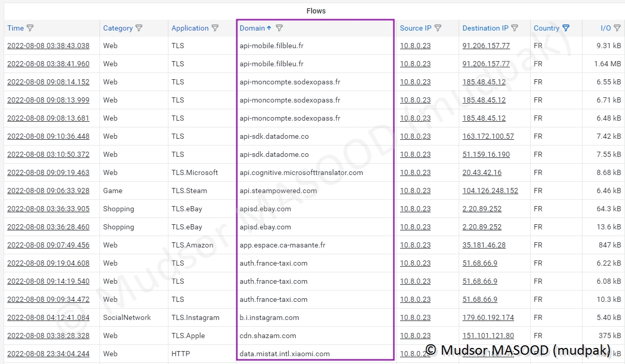Select the api.steampowered.com domain cell
This screenshot has width=625, height=364.
278,191
